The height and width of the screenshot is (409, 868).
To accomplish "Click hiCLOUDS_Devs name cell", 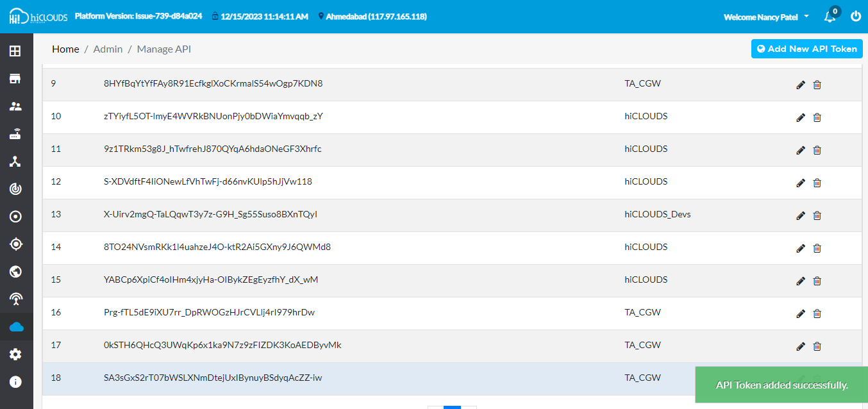I will tap(658, 214).
